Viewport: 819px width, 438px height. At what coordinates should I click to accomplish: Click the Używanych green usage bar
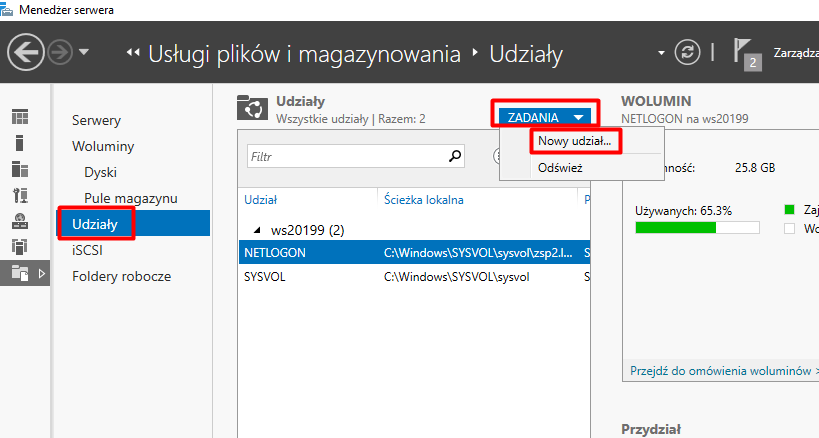pos(676,227)
